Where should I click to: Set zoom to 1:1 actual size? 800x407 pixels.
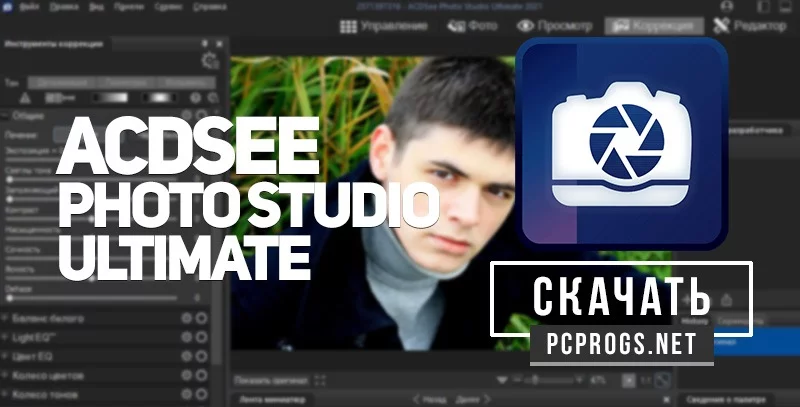(x=645, y=380)
